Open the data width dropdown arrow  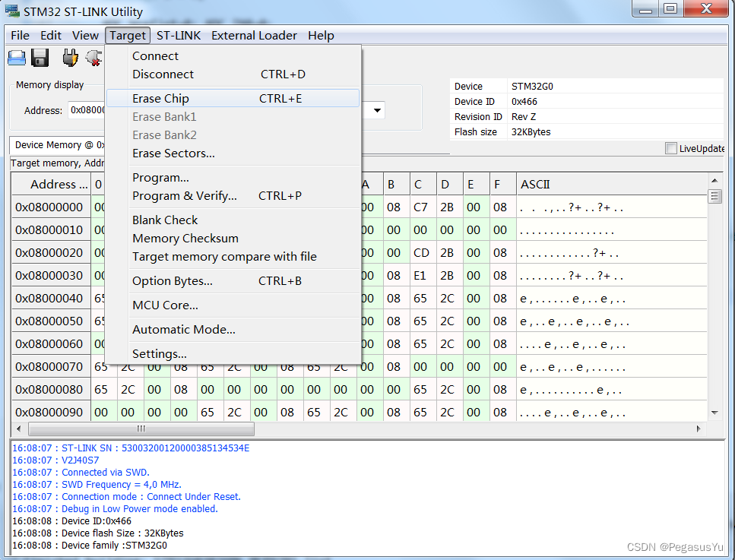[377, 111]
